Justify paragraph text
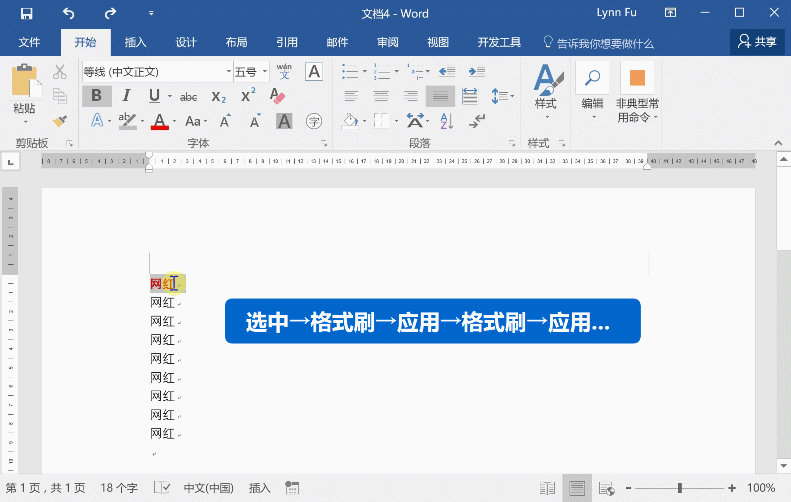Image resolution: width=791 pixels, height=502 pixels. tap(440, 96)
